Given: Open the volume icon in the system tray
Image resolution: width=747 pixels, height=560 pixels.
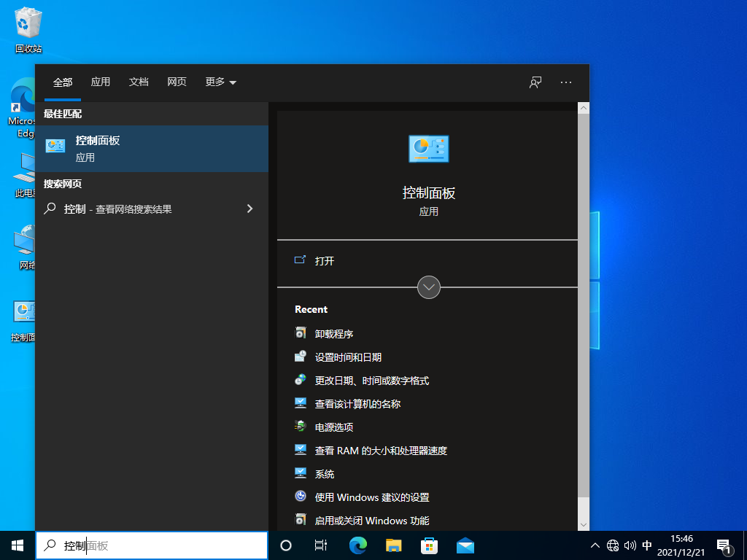Looking at the screenshot, I should coord(630,545).
